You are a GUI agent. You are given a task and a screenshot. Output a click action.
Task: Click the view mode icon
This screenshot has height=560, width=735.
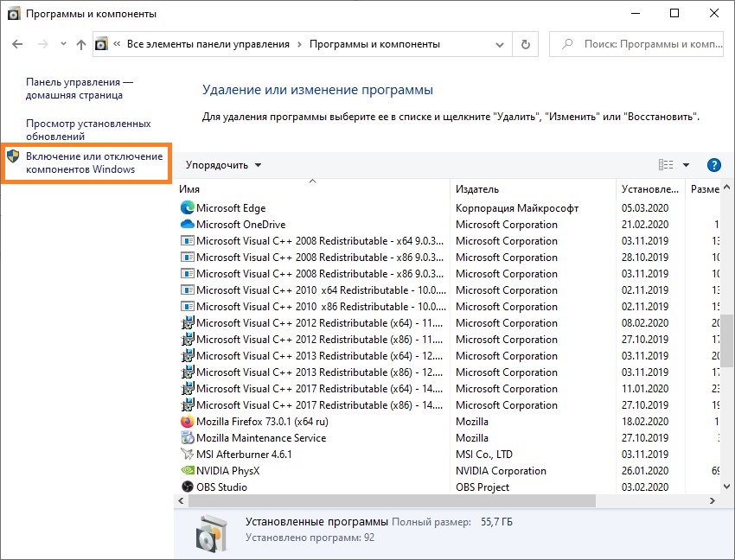pyautogui.click(x=665, y=165)
